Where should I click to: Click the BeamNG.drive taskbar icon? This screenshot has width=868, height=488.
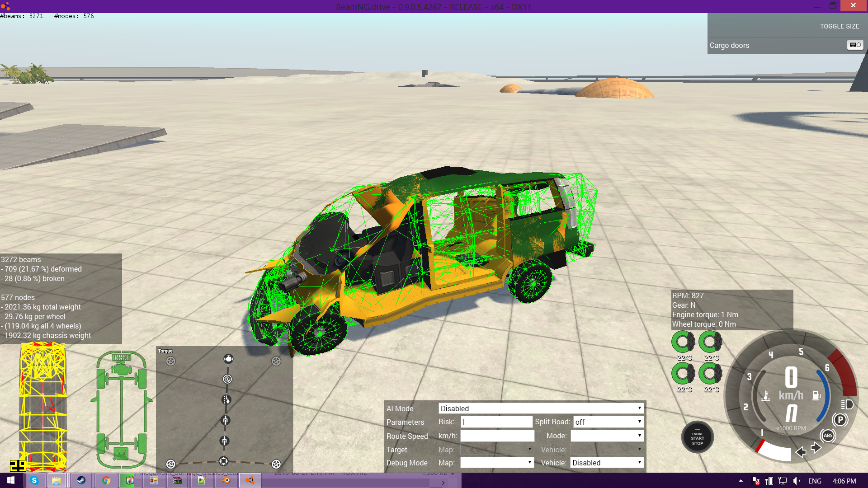pos(250,480)
